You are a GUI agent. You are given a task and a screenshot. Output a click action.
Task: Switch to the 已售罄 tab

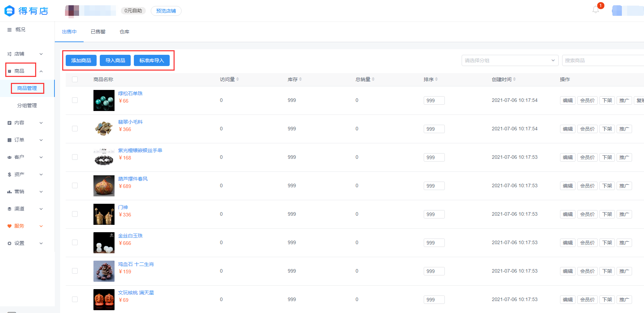click(98, 32)
